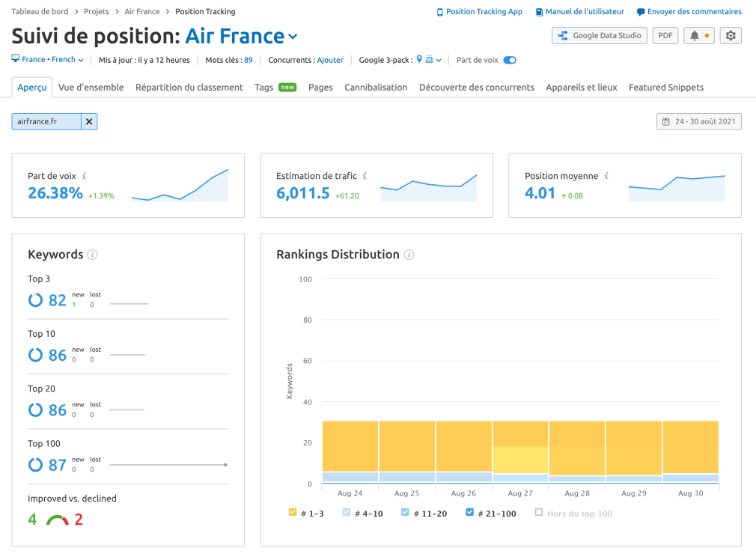
Task: Click the Google 3-pack location pin icon
Action: tap(419, 59)
